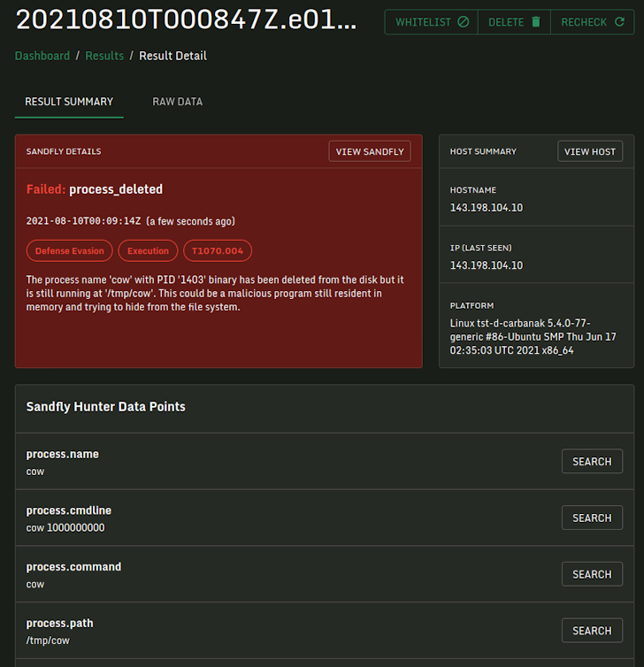Click the platform text Linux tst-d-carbanak
The image size is (644, 667).
(533, 337)
